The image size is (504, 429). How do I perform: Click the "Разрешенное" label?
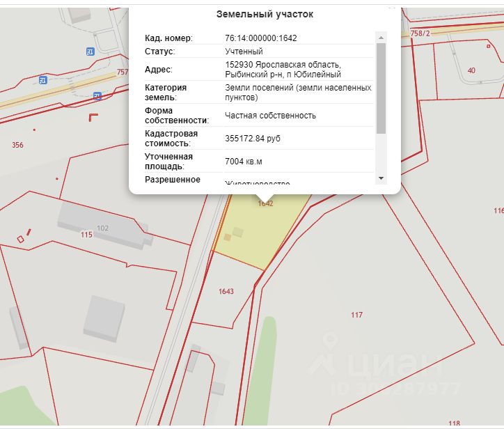pos(172,180)
